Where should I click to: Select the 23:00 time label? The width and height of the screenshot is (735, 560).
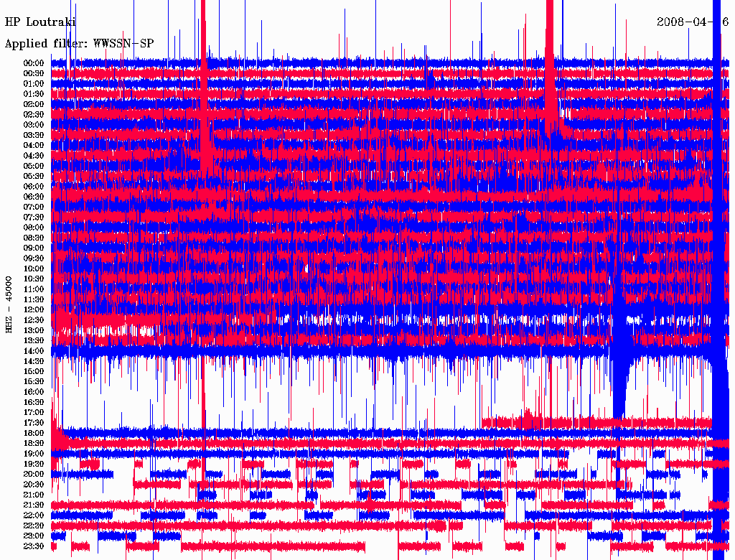[x=34, y=536]
